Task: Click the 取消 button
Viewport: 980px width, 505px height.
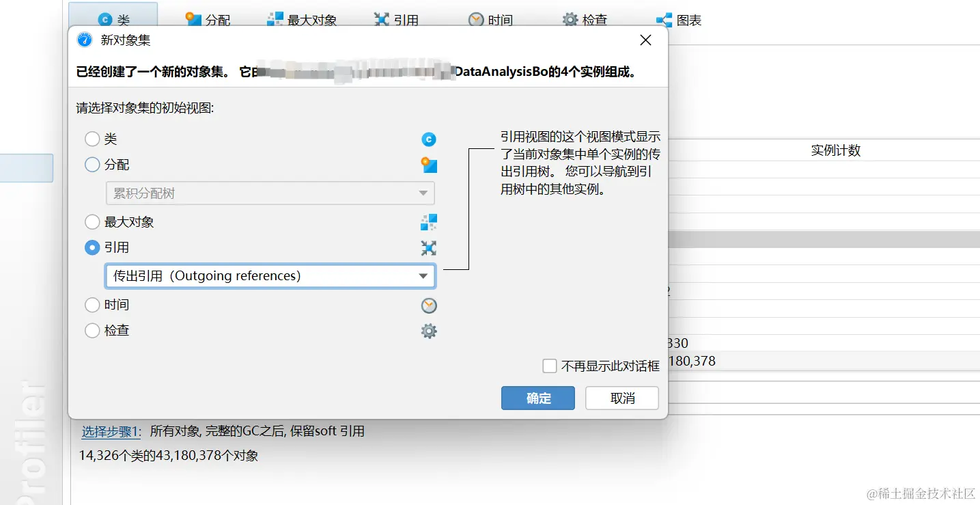Action: (x=622, y=398)
